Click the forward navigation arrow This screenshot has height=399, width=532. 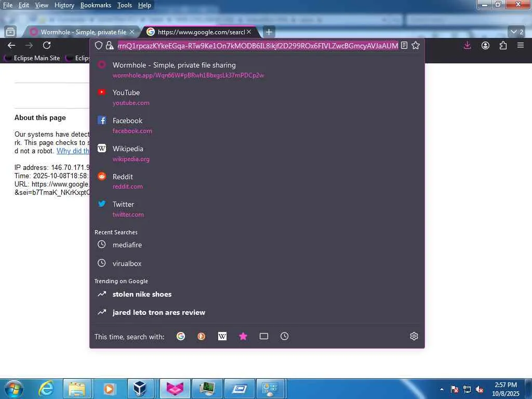(29, 46)
